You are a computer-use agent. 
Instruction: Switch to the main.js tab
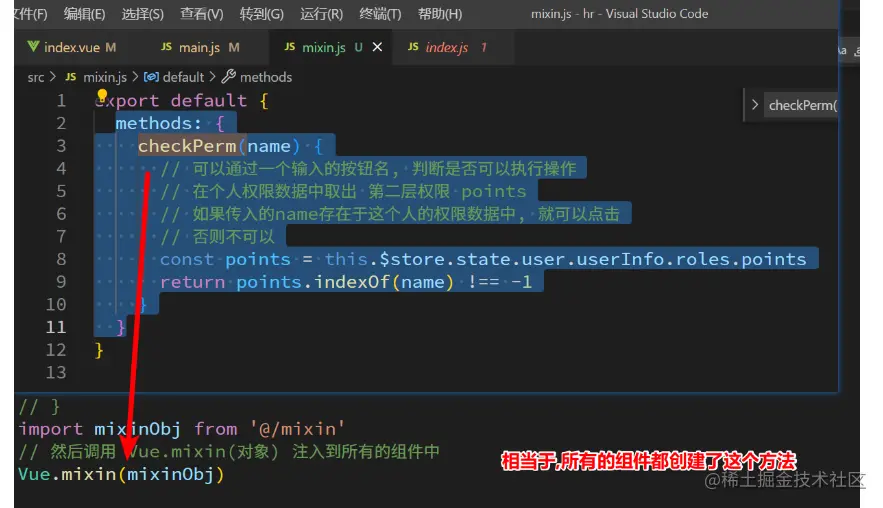[x=199, y=47]
